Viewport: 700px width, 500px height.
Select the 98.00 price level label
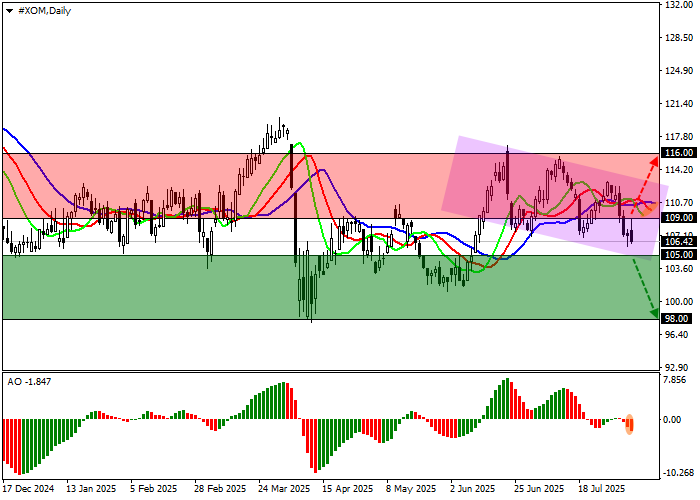676,318
